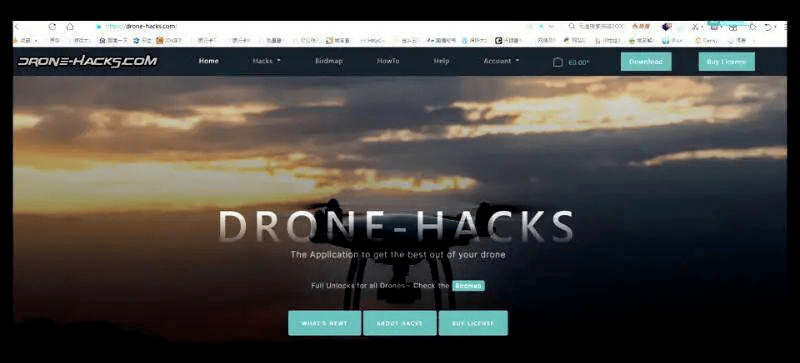The image size is (800, 363).
Task: Click the browser back arrow
Action: [17, 27]
